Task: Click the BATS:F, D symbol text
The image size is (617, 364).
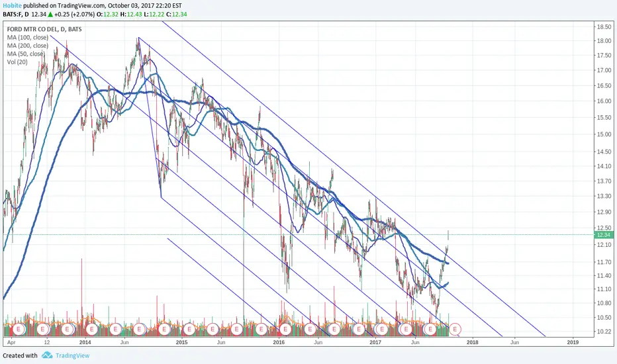Action: [x=16, y=14]
